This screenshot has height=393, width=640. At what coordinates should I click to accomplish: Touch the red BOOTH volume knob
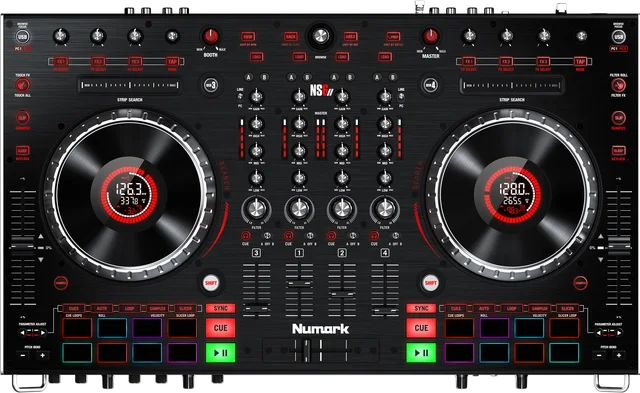(211, 36)
